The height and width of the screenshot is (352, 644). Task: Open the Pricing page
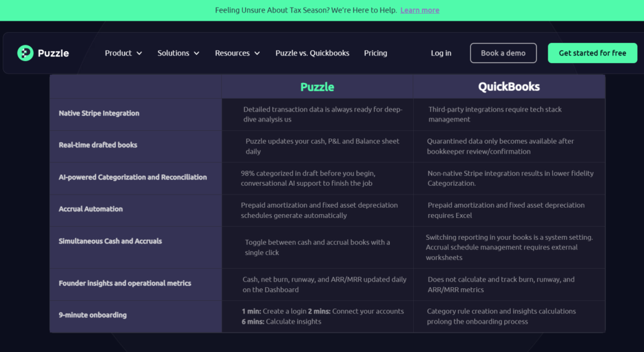[x=375, y=53]
